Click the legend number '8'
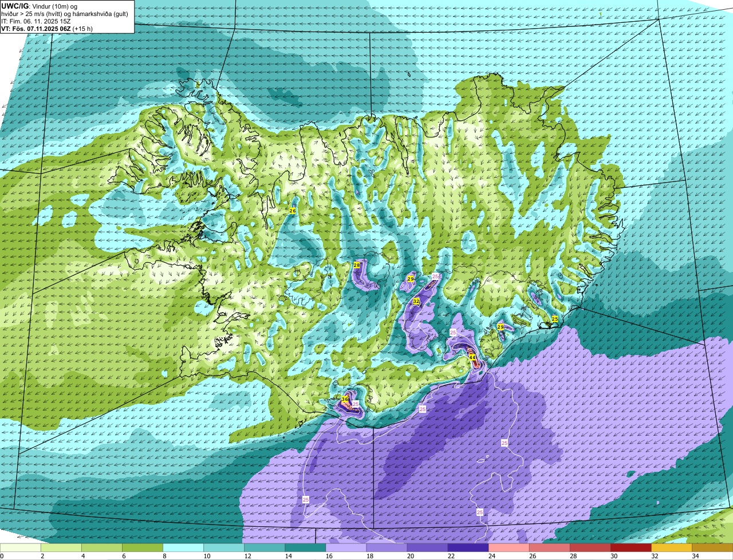The height and width of the screenshot is (560, 733). click(x=164, y=556)
